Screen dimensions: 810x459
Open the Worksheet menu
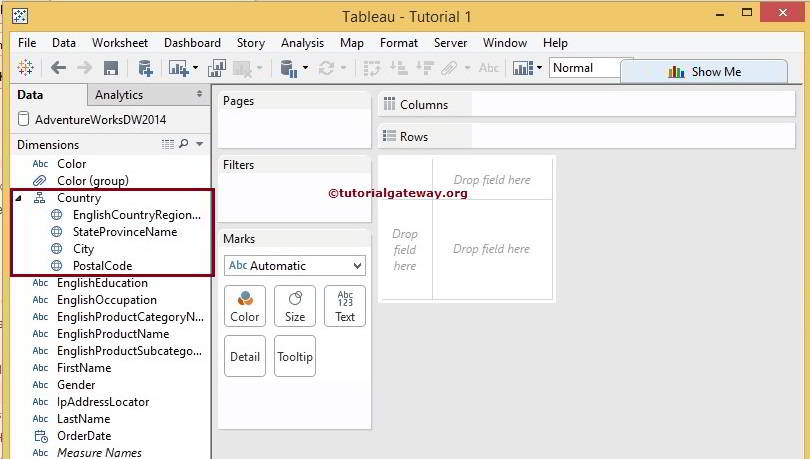pos(120,43)
